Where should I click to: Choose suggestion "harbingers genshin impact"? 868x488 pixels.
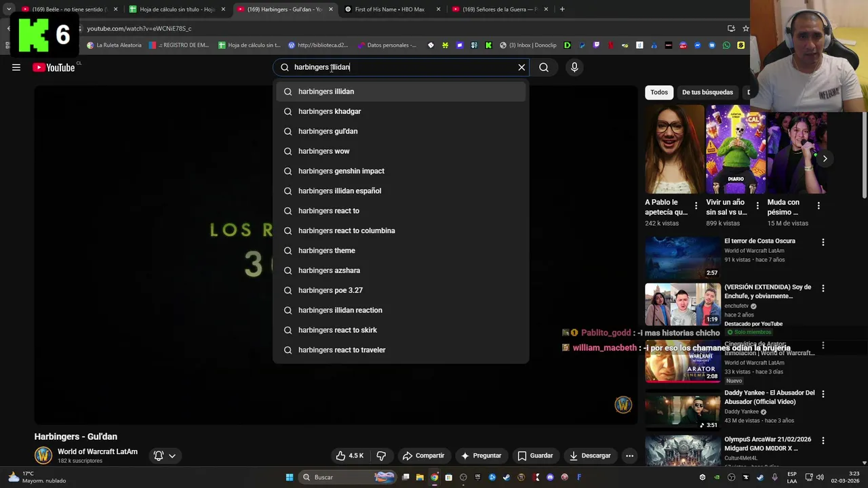[x=401, y=171]
